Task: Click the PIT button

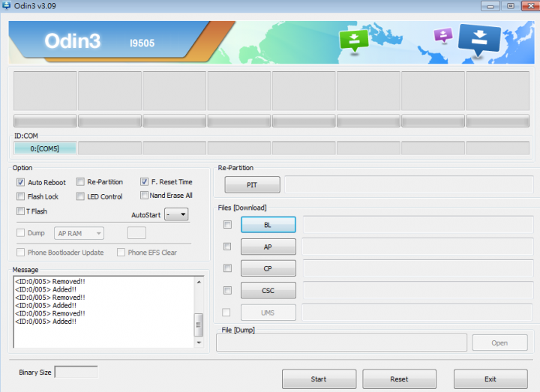Action: pos(253,185)
